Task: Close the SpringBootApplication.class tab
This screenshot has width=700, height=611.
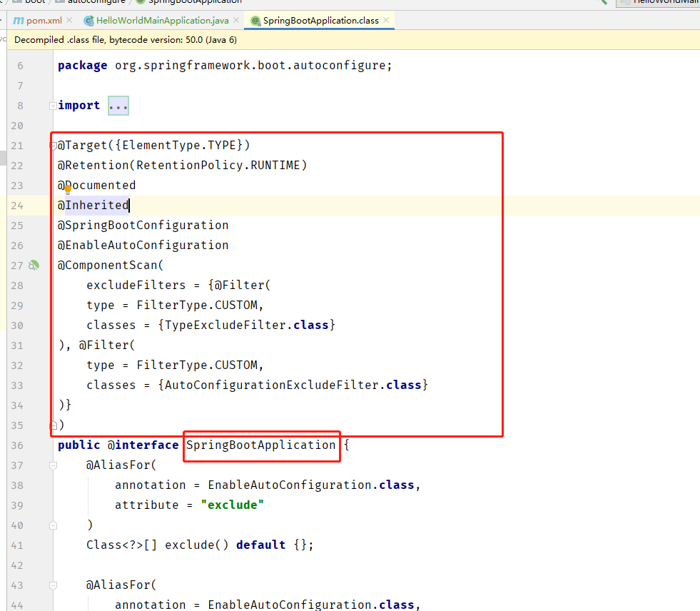Action: [386, 20]
